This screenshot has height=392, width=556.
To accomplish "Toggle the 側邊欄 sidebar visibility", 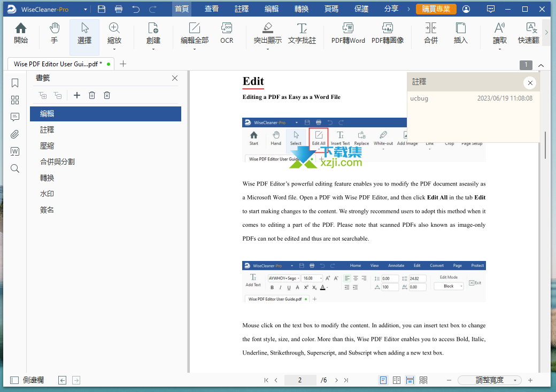I will click(x=27, y=380).
